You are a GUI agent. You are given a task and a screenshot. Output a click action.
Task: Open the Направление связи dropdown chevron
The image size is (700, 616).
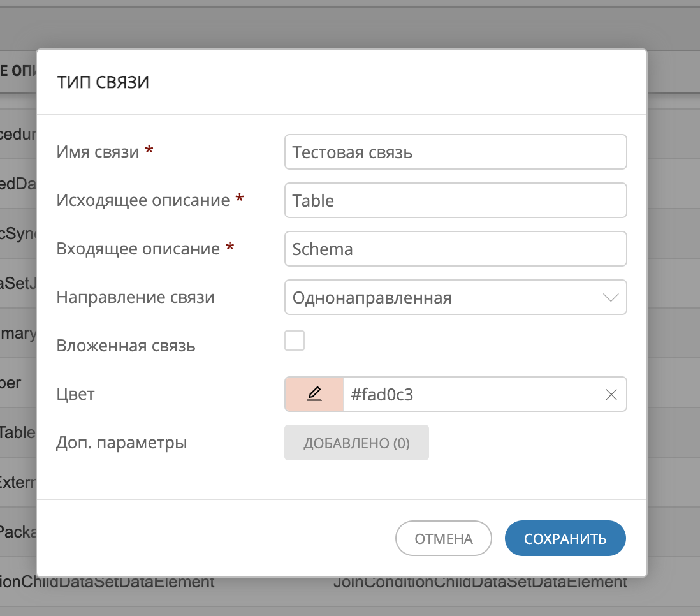[x=610, y=297]
